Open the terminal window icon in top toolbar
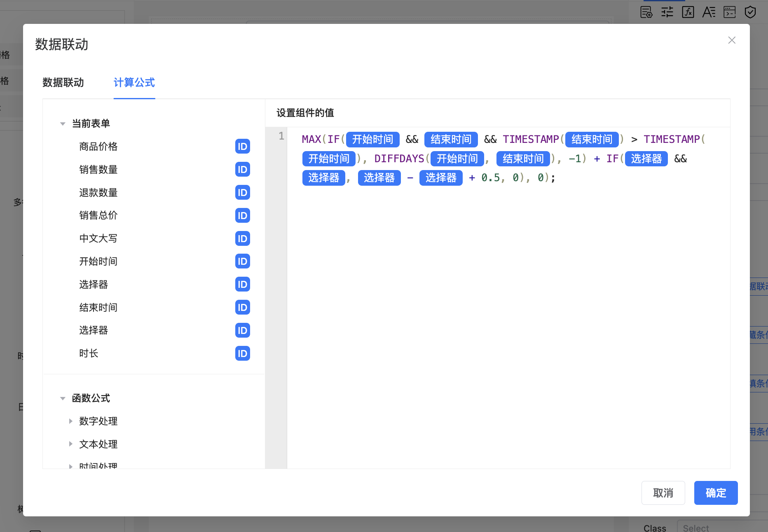 [x=730, y=12]
